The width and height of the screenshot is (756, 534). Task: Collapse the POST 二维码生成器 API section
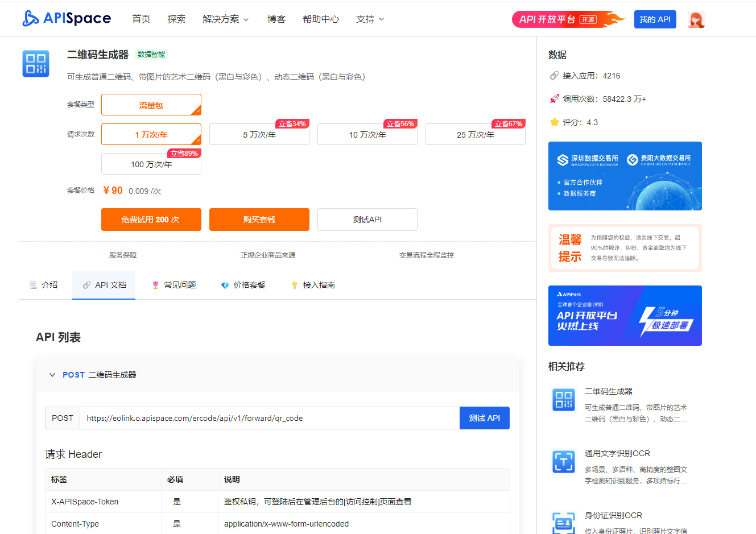(x=52, y=375)
